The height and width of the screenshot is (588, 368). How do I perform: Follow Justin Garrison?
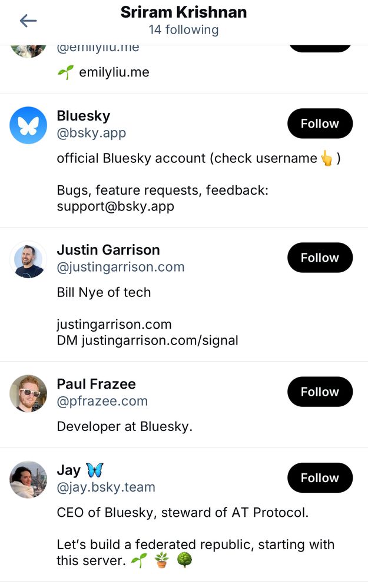[320, 258]
